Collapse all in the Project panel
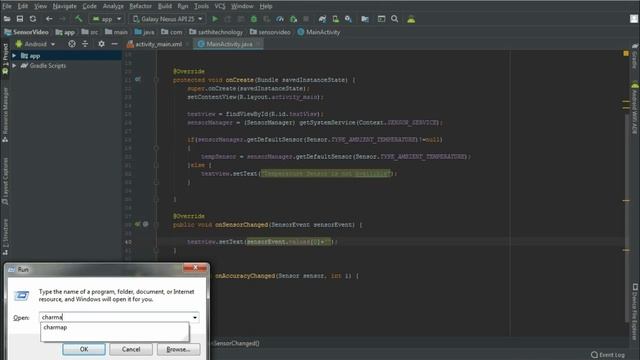 (85, 44)
